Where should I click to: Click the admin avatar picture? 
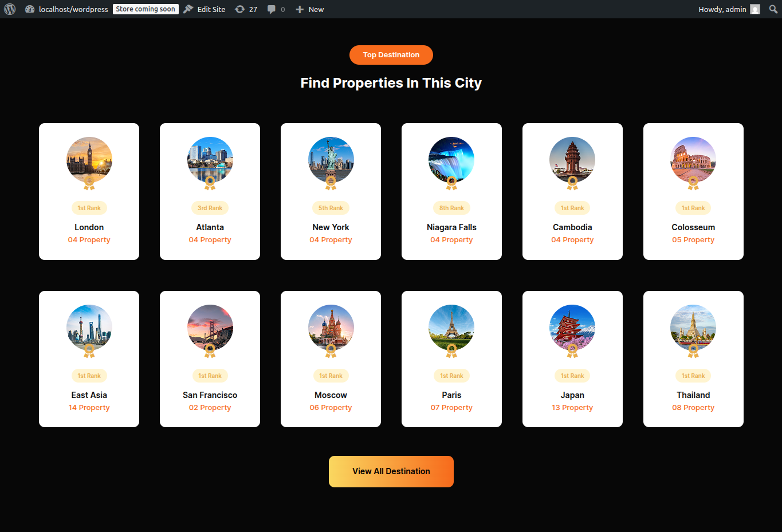755,9
